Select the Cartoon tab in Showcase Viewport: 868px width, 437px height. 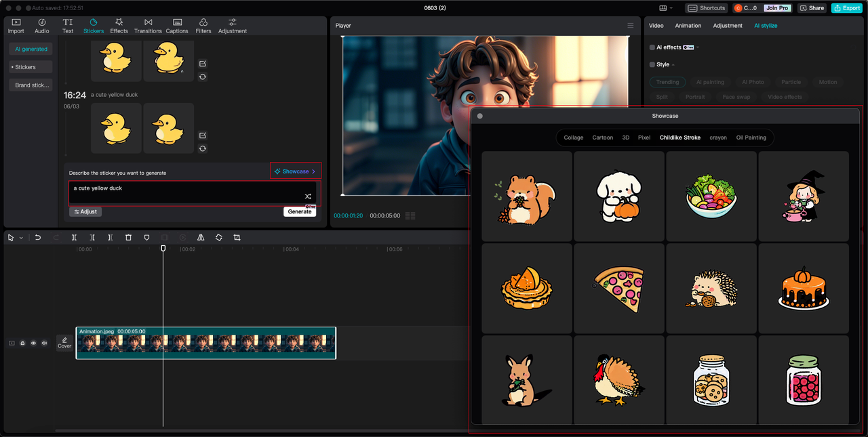click(603, 138)
